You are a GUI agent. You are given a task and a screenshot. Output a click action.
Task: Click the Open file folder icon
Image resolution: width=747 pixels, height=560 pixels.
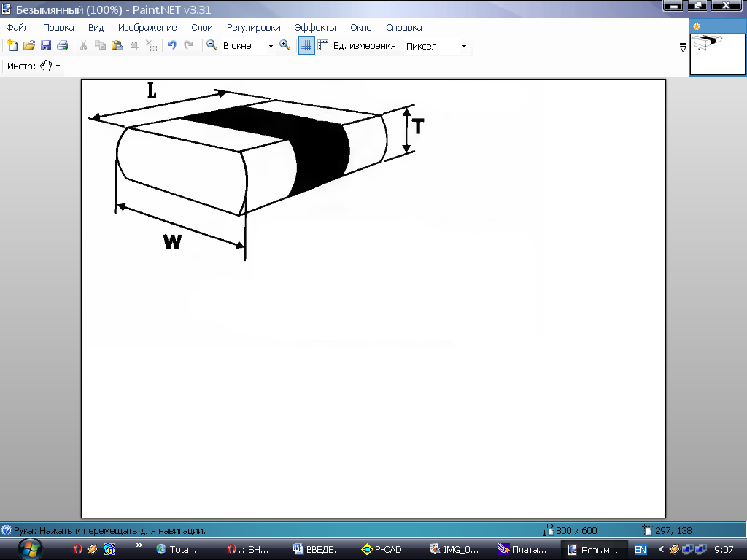click(29, 46)
